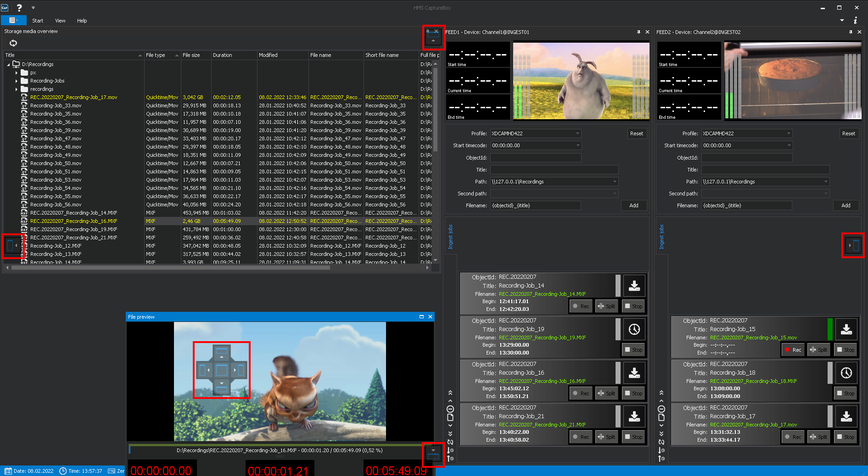Expand the Recording-Jobs folder

[x=17, y=81]
